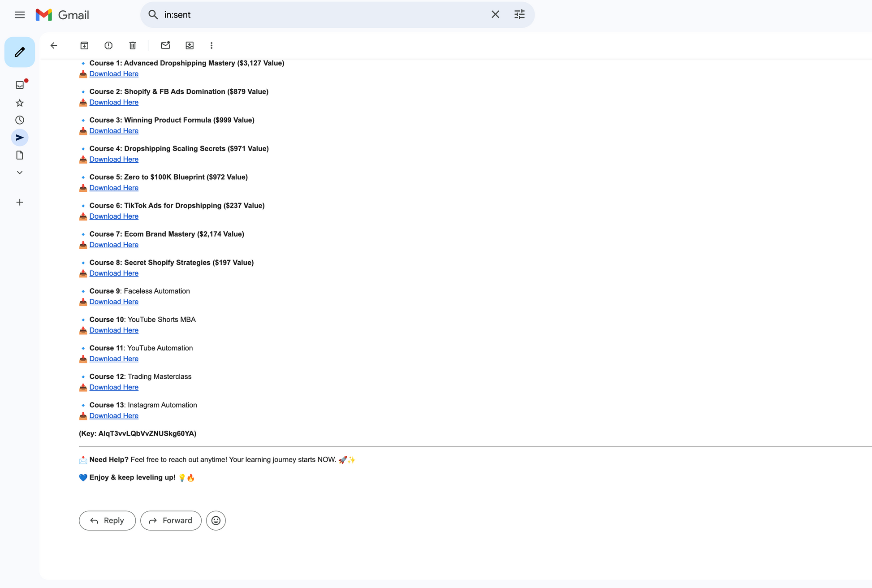Expand the More labels chevron in the sidebar
872x588 pixels.
point(20,173)
